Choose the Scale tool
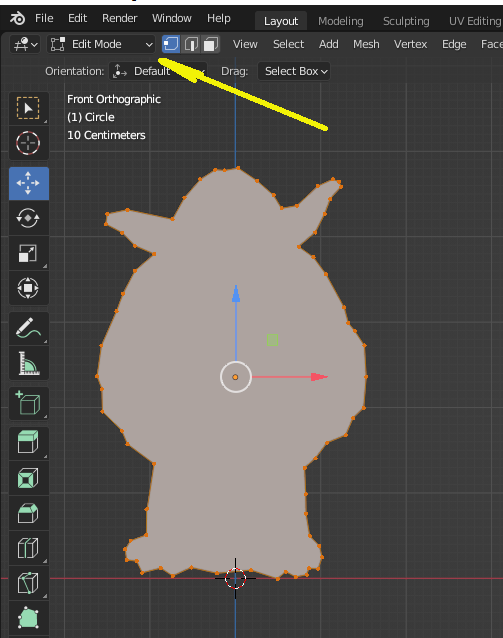This screenshot has height=638, width=503. pos(28,253)
